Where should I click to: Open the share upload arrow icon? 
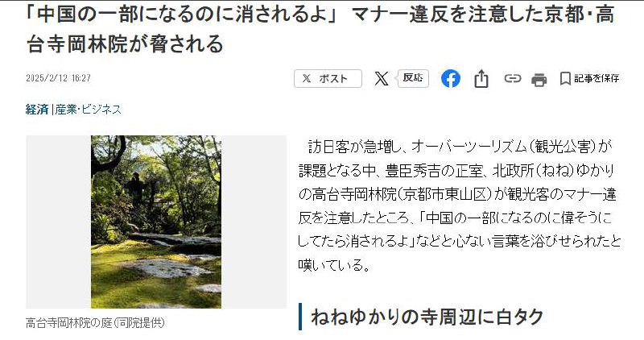(481, 78)
